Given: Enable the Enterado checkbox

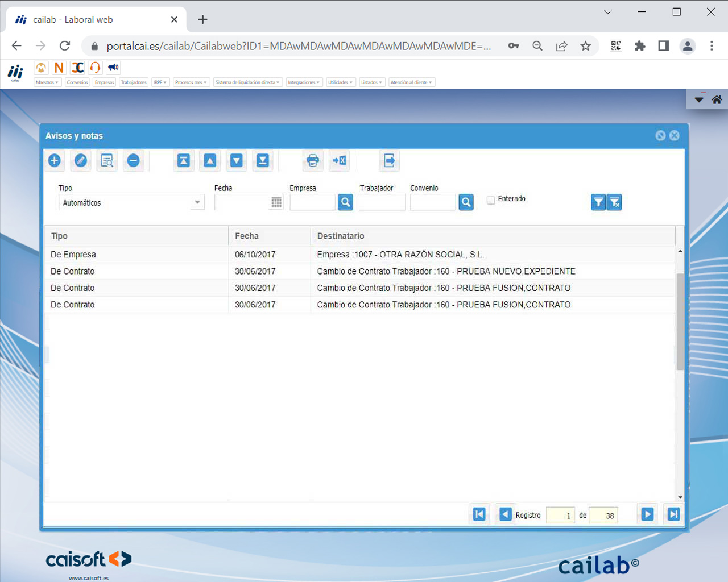Looking at the screenshot, I should click(490, 199).
